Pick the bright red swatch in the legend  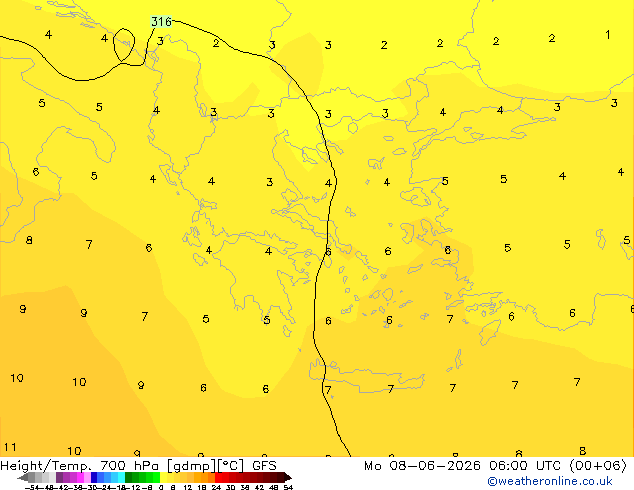(x=218, y=477)
